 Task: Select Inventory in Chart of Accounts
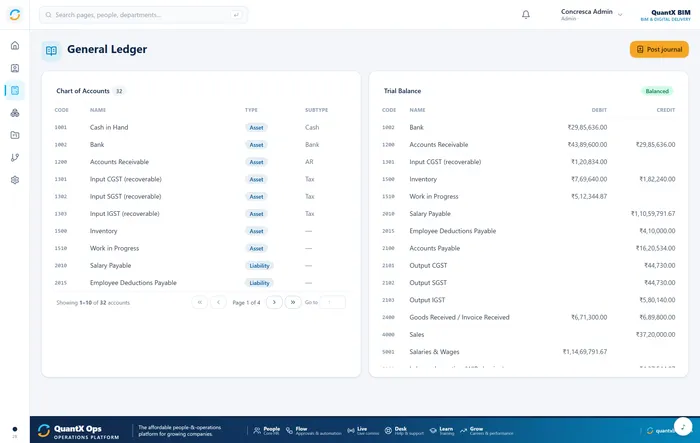coord(200,231)
